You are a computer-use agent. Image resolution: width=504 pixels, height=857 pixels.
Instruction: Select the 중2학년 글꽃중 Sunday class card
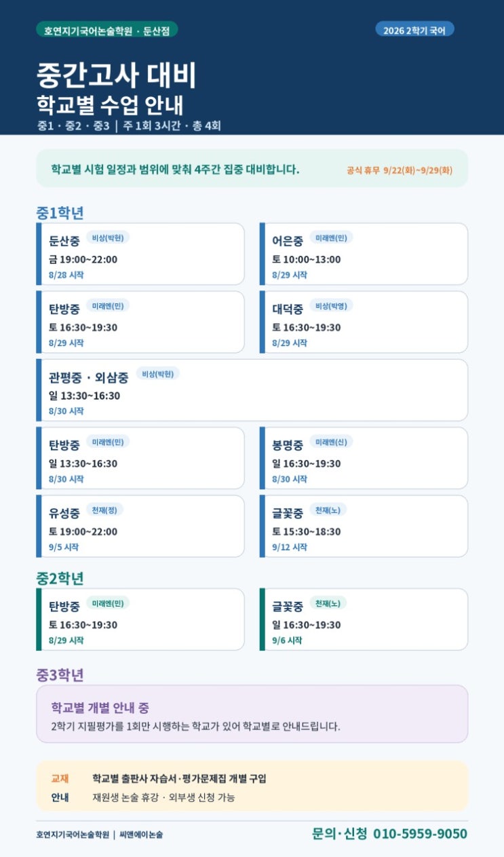point(364,620)
